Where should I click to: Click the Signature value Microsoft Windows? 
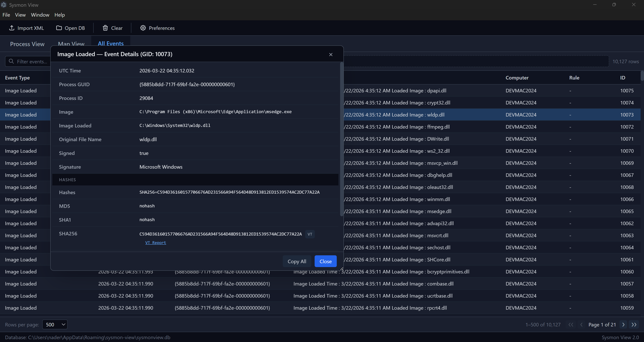pyautogui.click(x=161, y=167)
